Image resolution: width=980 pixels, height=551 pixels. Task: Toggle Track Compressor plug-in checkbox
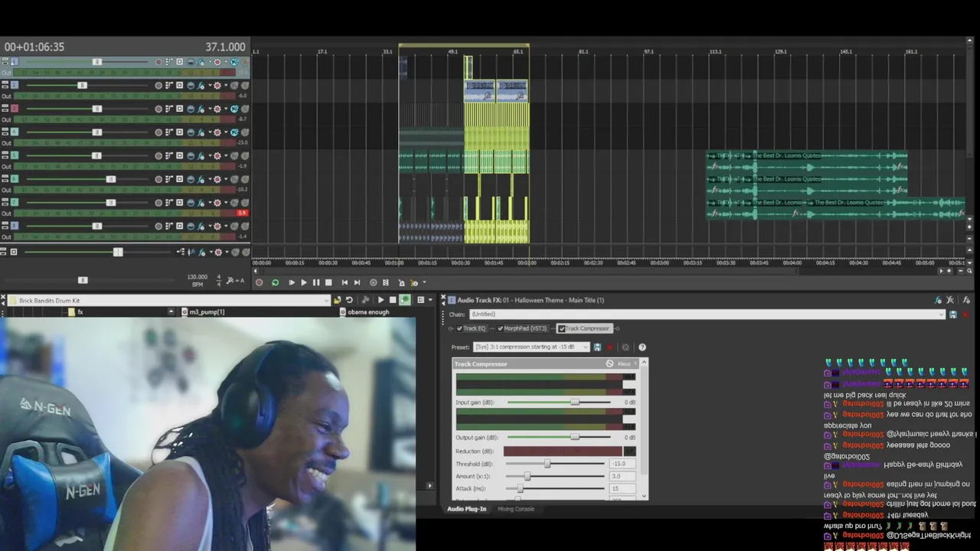561,328
